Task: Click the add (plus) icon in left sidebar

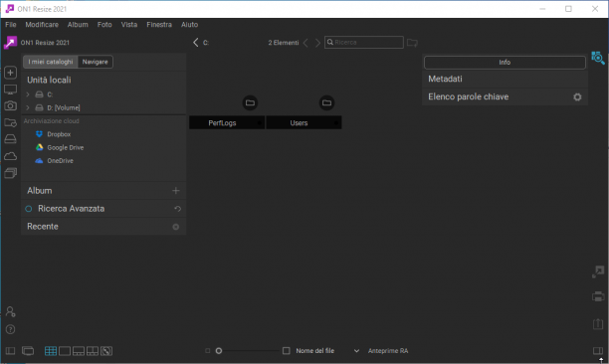Action: (11, 73)
